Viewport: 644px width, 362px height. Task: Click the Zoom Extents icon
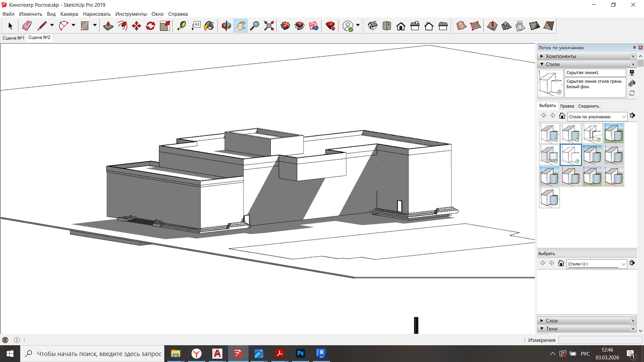tap(269, 26)
